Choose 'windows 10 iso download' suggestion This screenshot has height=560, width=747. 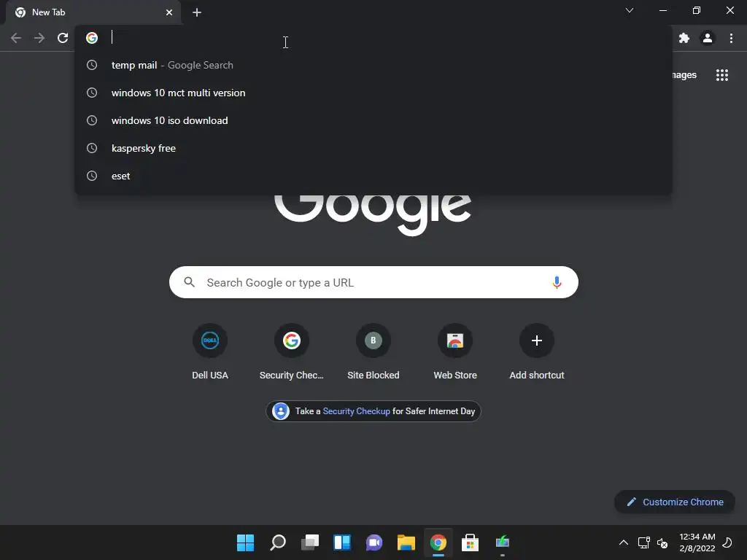click(373, 120)
